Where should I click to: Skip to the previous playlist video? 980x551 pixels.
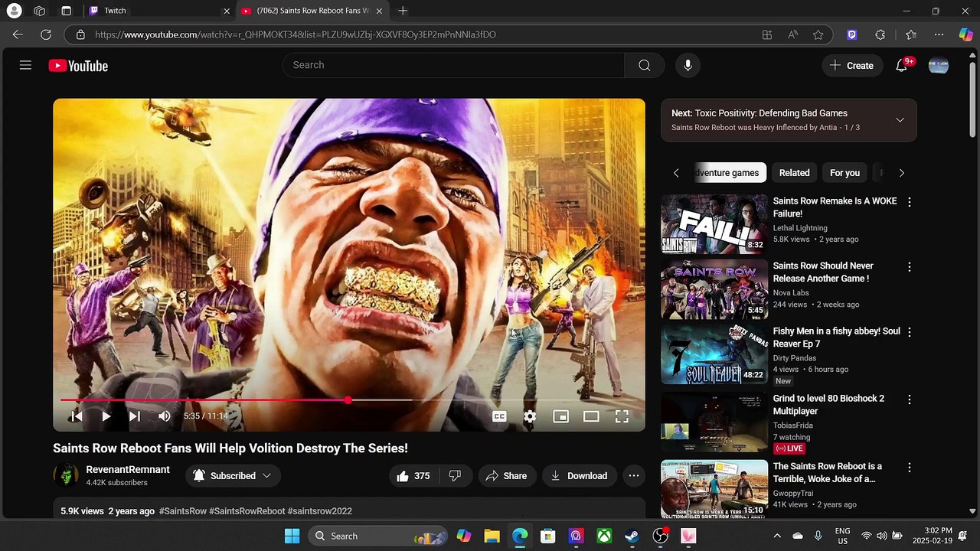[x=77, y=416]
